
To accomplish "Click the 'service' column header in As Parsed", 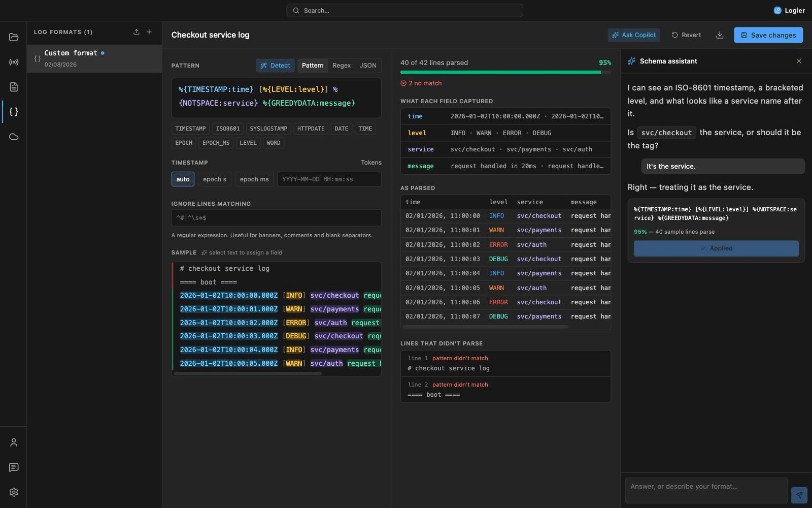I will click(x=530, y=202).
